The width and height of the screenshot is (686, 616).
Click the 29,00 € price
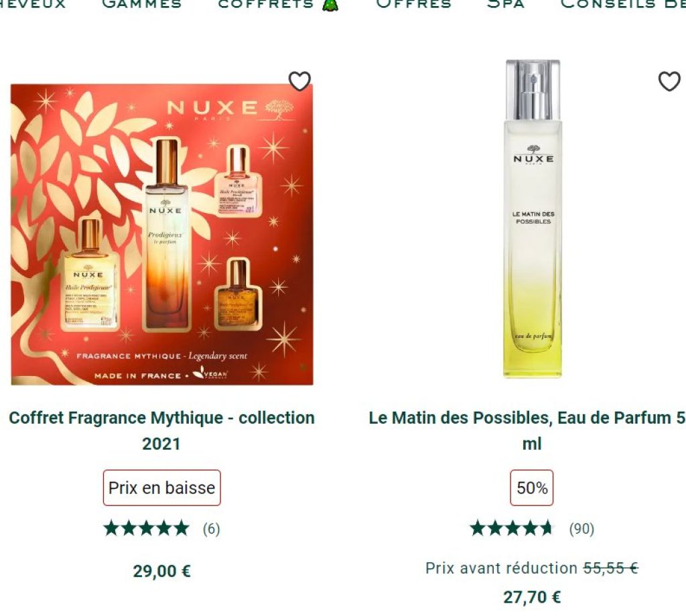(x=162, y=571)
